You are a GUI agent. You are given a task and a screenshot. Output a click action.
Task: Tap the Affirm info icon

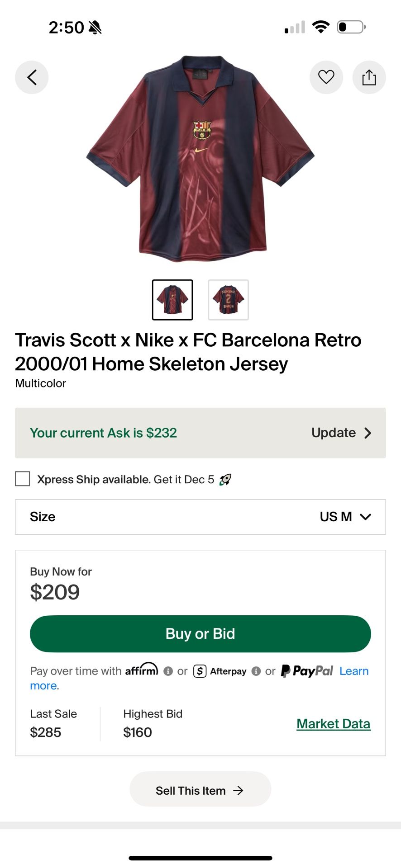tap(168, 671)
